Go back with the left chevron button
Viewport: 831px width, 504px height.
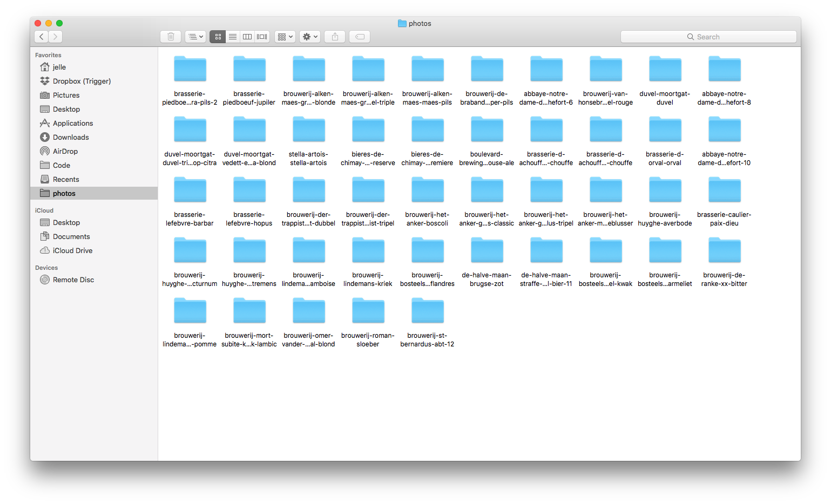click(x=42, y=37)
